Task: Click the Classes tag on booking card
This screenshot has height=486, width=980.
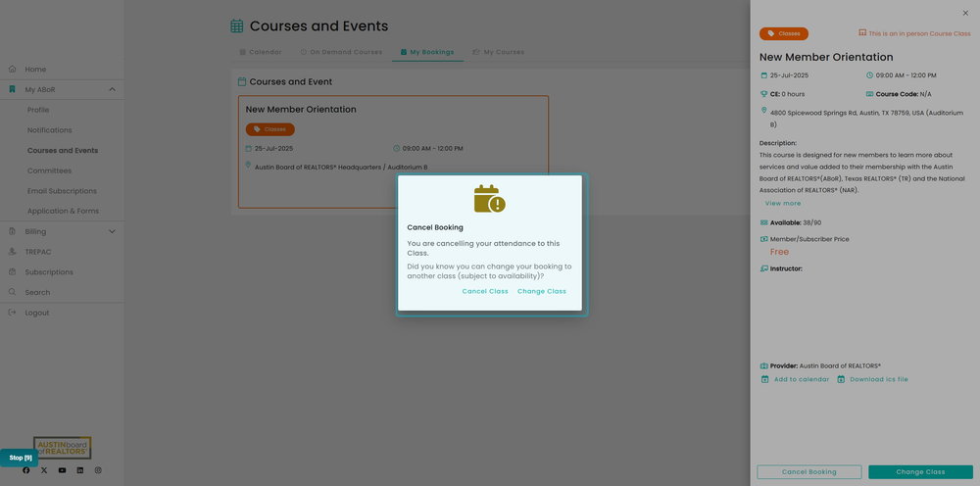Action: (x=270, y=129)
